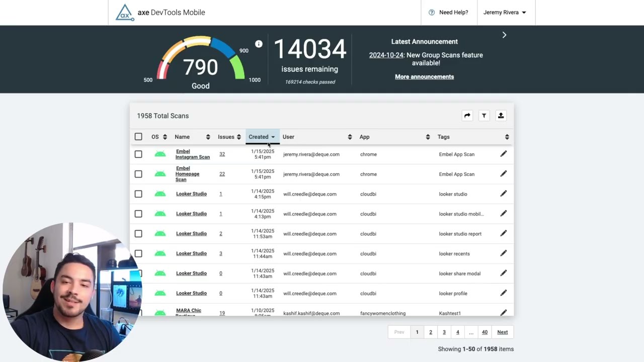Select the Looker Studio 11:44am scan checkbox

pyautogui.click(x=138, y=253)
